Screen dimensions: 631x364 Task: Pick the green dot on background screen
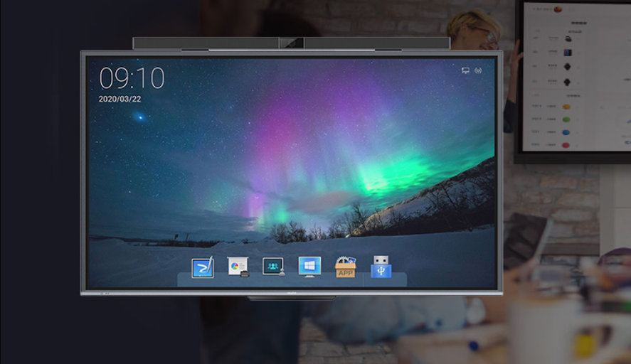pyautogui.click(x=566, y=119)
